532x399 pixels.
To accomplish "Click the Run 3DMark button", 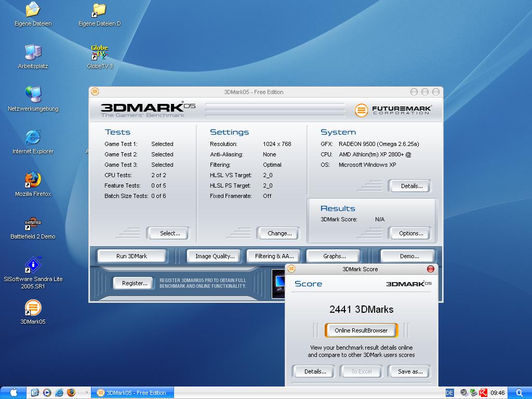I will click(131, 256).
